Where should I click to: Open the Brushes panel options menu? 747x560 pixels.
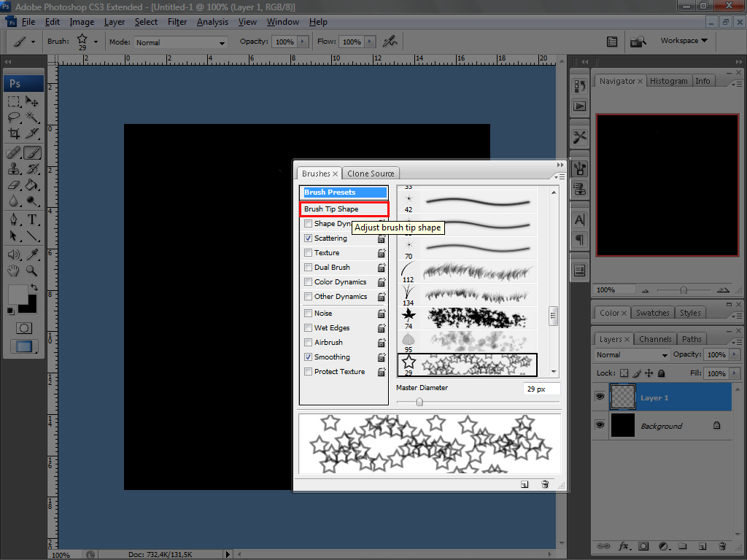point(560,176)
